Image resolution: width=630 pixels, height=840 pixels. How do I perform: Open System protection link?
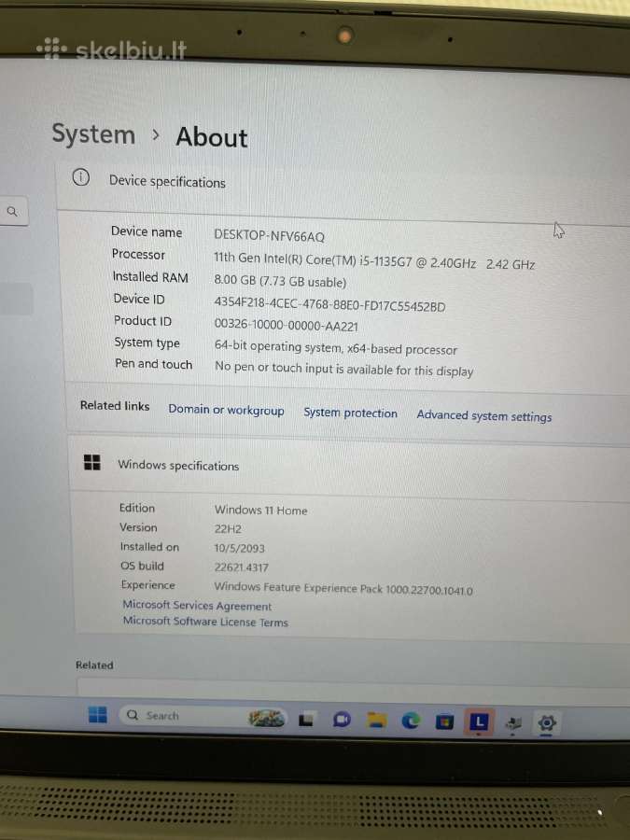click(x=350, y=413)
